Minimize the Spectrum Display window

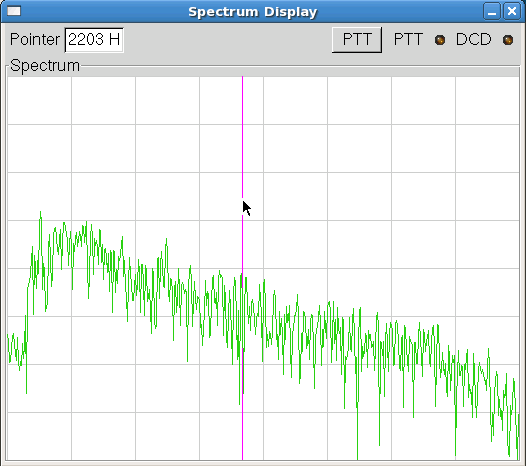(492, 12)
